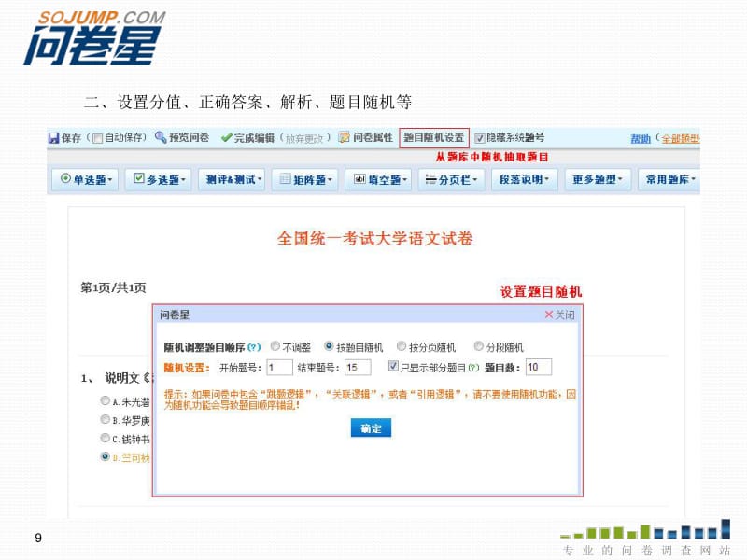This screenshot has width=747, height=560.
Task: Click the green check 完成编辑 icon
Action: point(226,137)
